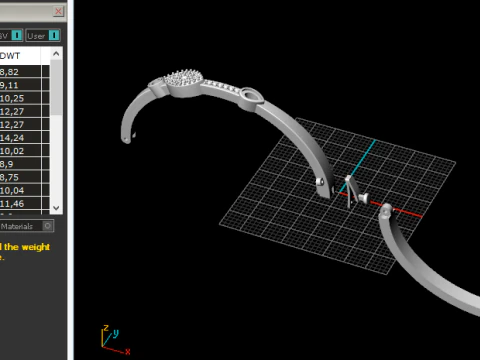Select the 8,82 weight row
The width and height of the screenshot is (480, 360).
[21, 72]
